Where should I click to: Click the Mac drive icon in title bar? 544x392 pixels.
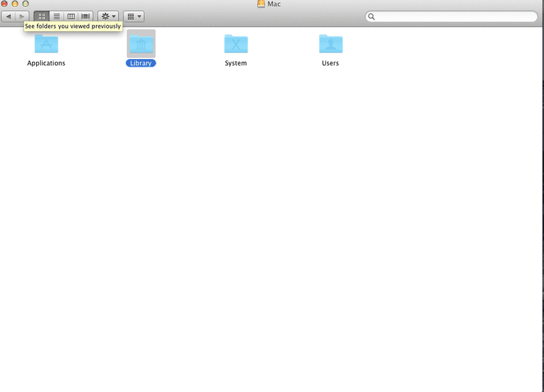click(x=261, y=4)
